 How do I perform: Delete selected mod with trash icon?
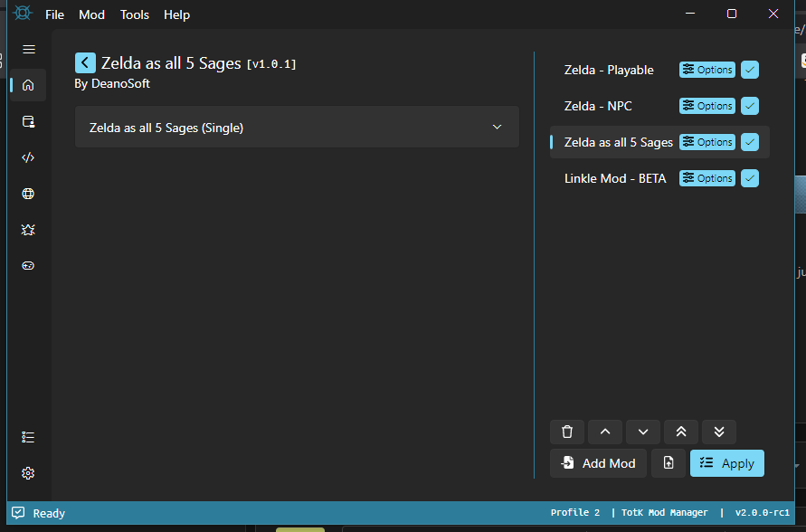click(x=567, y=432)
